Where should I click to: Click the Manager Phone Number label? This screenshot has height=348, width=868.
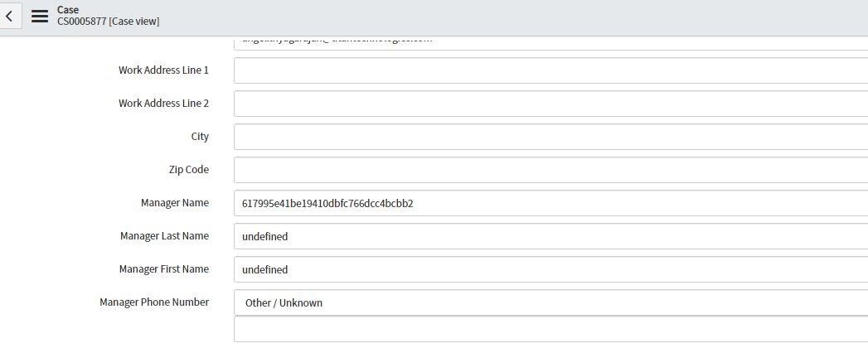click(154, 302)
